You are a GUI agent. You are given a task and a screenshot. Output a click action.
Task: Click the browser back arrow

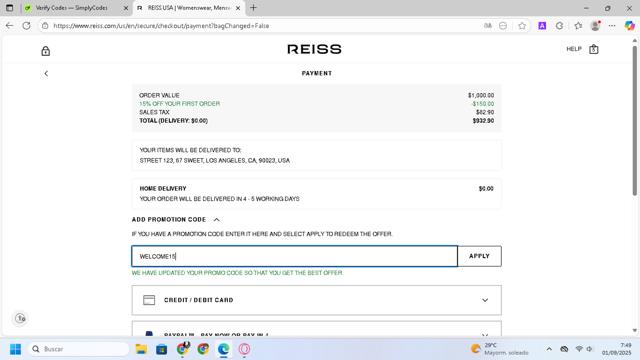pyautogui.click(x=9, y=26)
